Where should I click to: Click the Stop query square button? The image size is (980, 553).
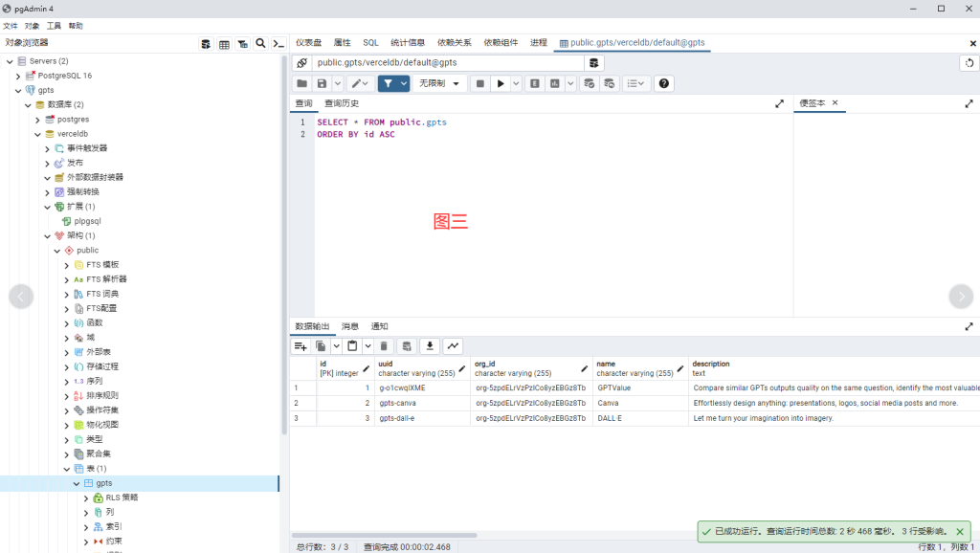tap(480, 83)
